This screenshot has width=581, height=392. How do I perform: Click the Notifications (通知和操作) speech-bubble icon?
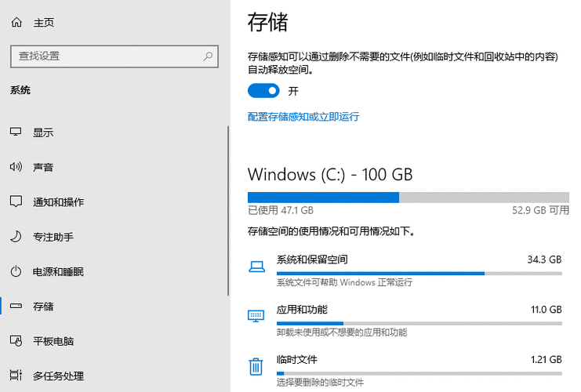point(16,201)
